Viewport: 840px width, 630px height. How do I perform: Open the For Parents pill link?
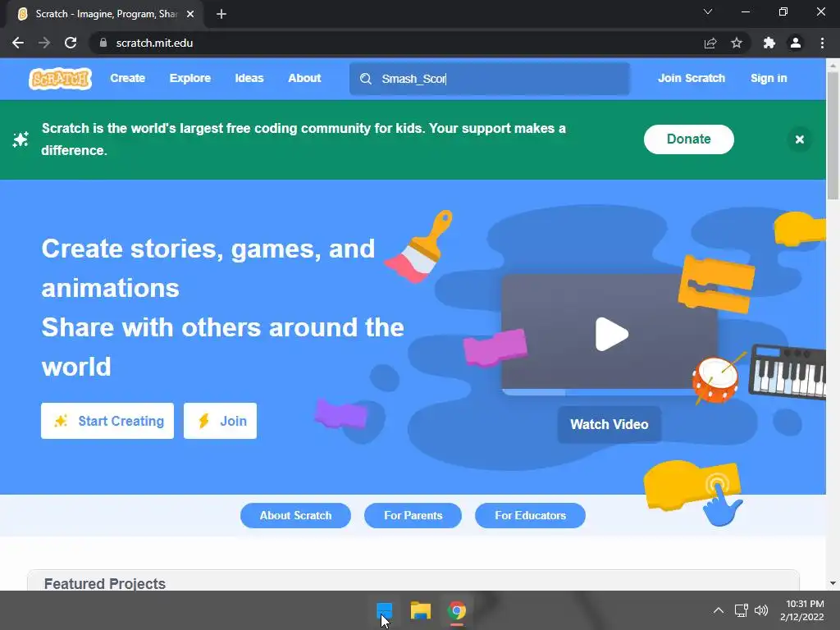coord(413,515)
